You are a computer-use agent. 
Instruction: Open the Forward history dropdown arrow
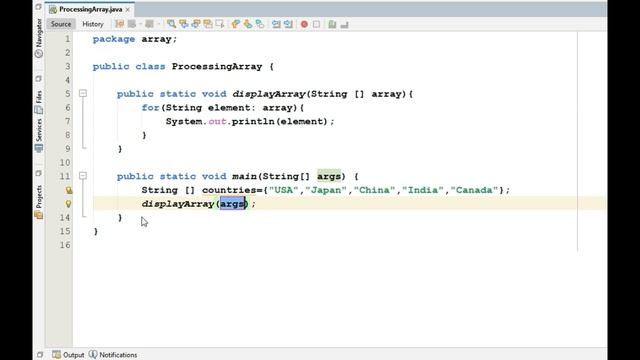[x=158, y=24]
